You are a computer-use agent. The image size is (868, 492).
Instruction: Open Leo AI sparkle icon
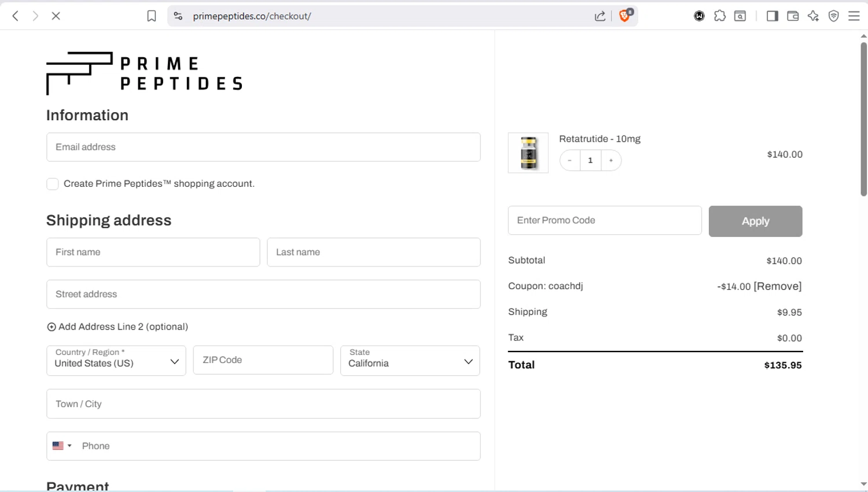tap(813, 16)
